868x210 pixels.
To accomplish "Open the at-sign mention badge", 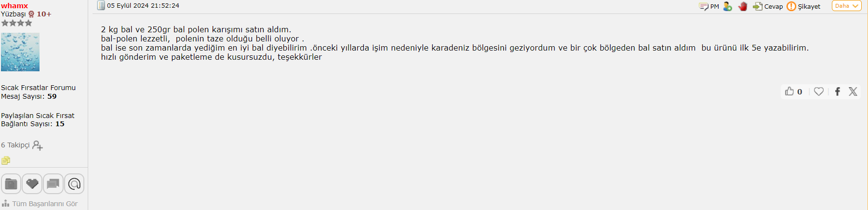I will point(74,184).
